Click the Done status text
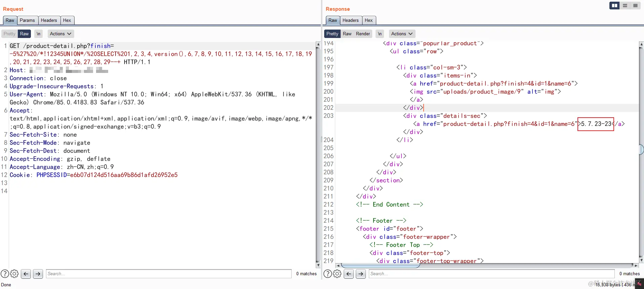Viewport: 644px width, 289px height. [6, 285]
